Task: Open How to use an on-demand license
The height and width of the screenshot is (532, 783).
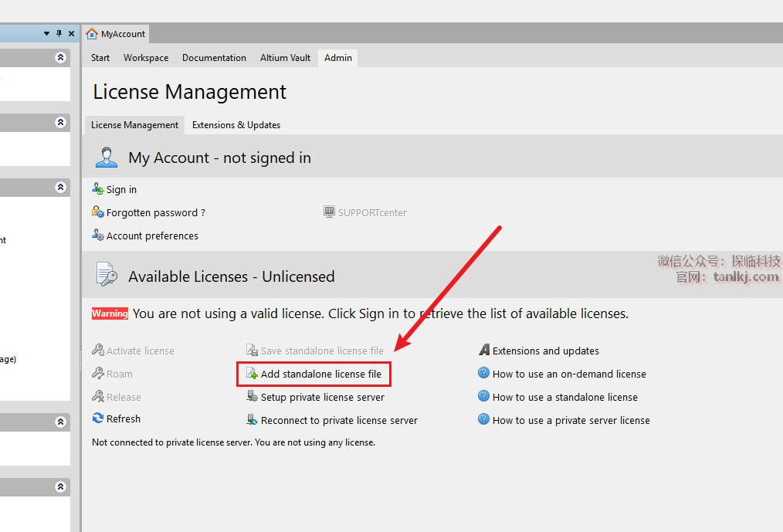Action: pos(569,374)
